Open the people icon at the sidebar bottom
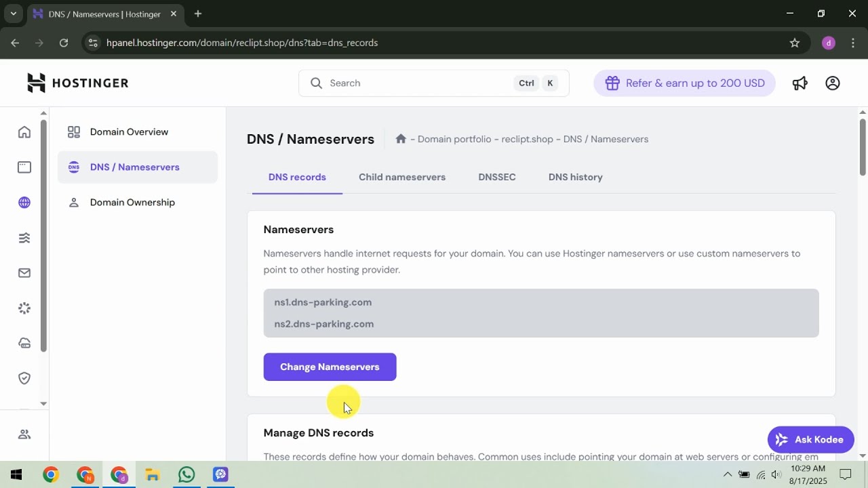Screen dimensions: 868x488 tap(24, 434)
